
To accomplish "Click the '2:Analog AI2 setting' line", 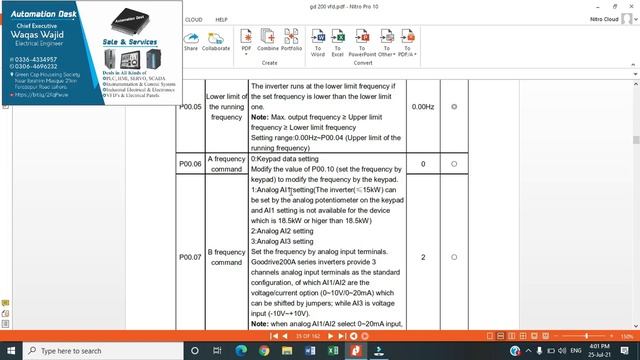I will pos(282,231).
